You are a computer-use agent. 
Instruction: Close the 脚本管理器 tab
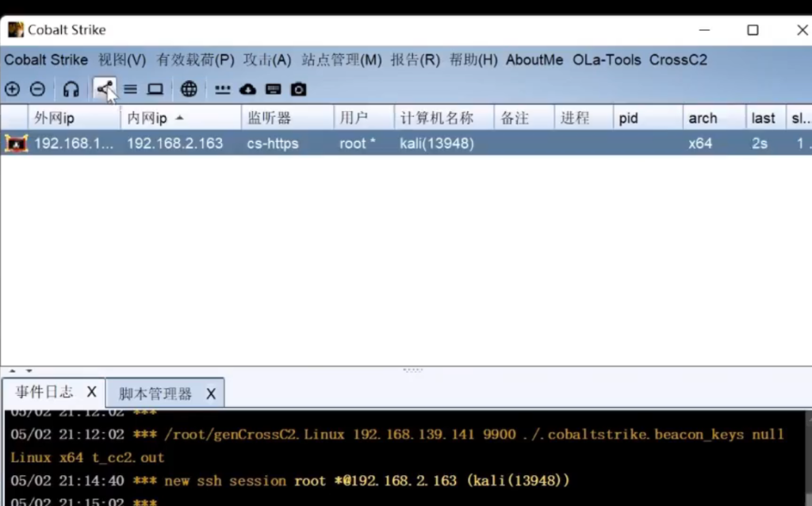(211, 394)
